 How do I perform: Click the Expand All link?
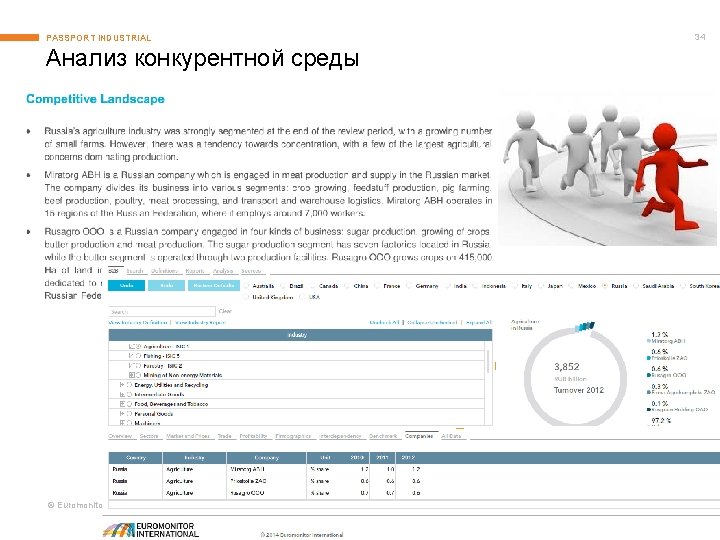478,322
